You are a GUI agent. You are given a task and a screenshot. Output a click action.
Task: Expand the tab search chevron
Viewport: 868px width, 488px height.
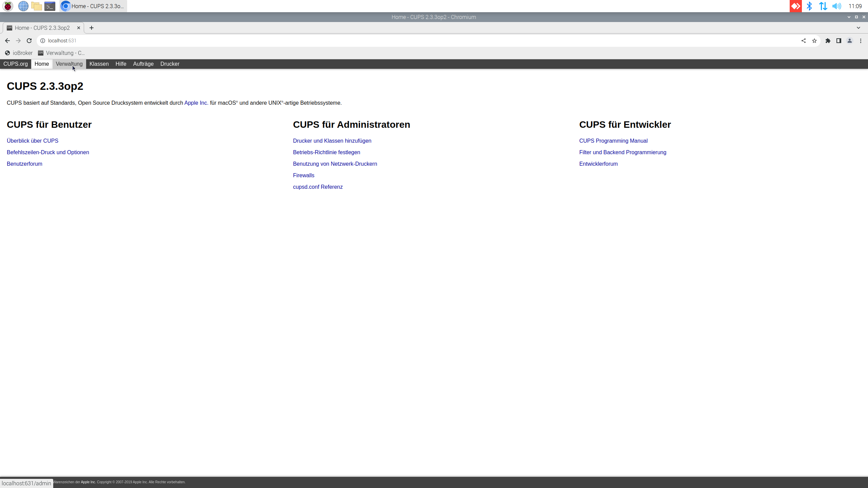tap(859, 28)
